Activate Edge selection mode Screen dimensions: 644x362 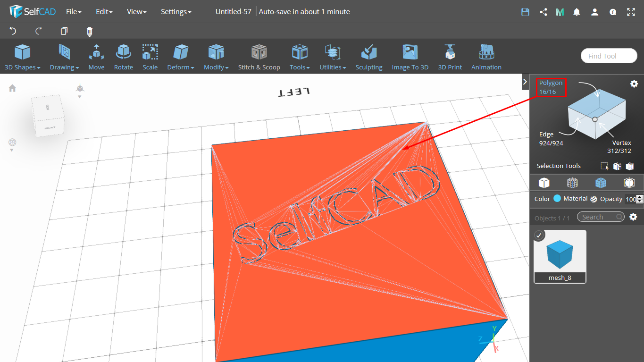click(551, 139)
